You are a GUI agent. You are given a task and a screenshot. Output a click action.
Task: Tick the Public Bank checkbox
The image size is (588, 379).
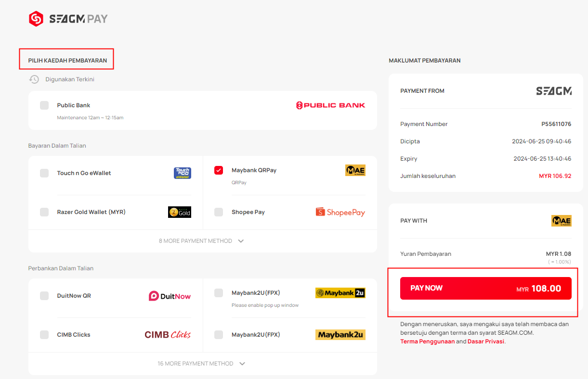pos(44,105)
